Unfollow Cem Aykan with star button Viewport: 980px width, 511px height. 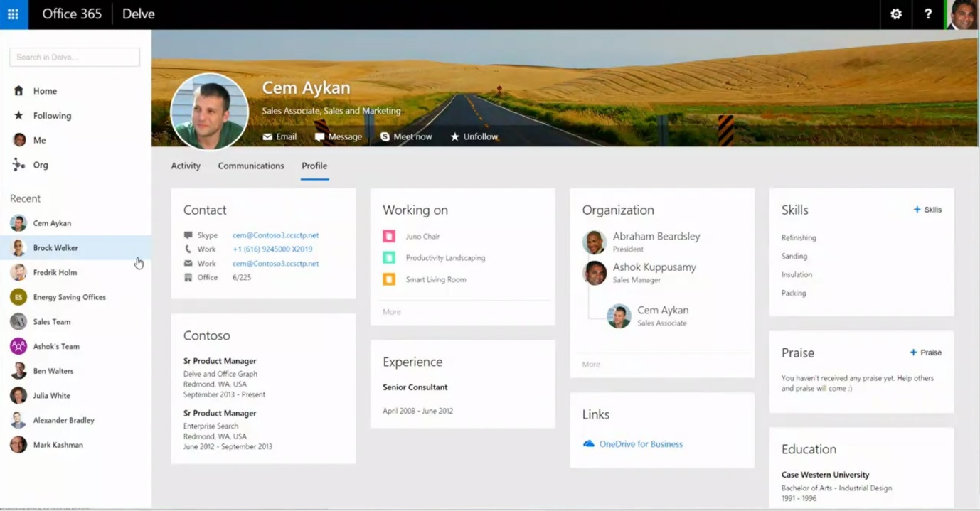coord(474,136)
